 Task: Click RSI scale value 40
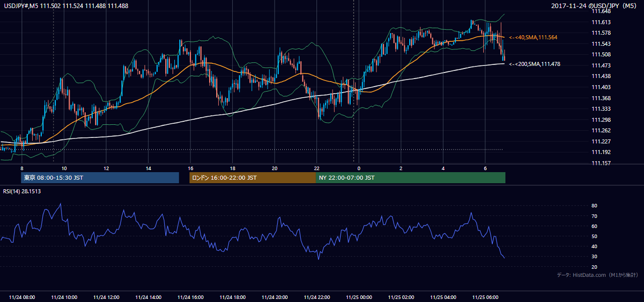pyautogui.click(x=595, y=246)
